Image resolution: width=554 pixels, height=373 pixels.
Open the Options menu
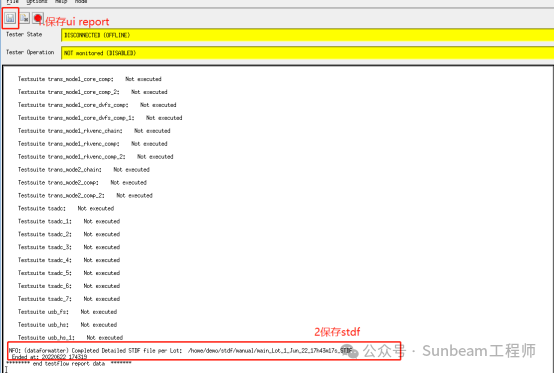(37, 2)
